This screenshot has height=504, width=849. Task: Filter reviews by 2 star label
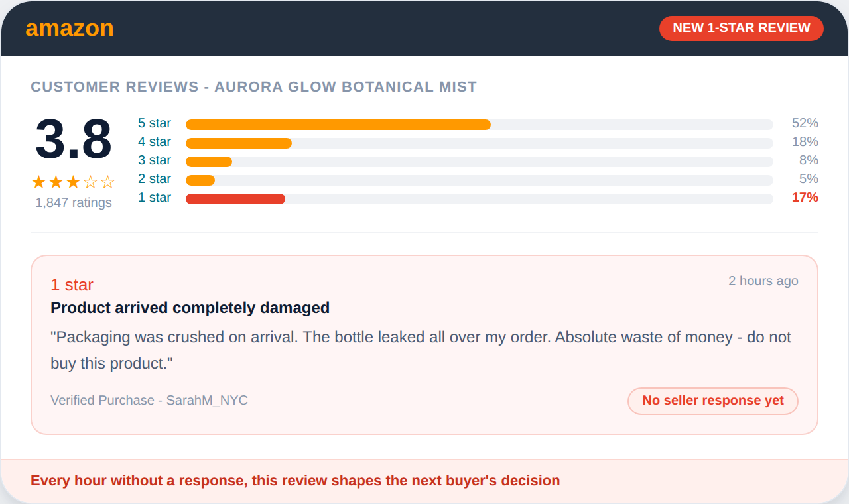click(x=155, y=179)
